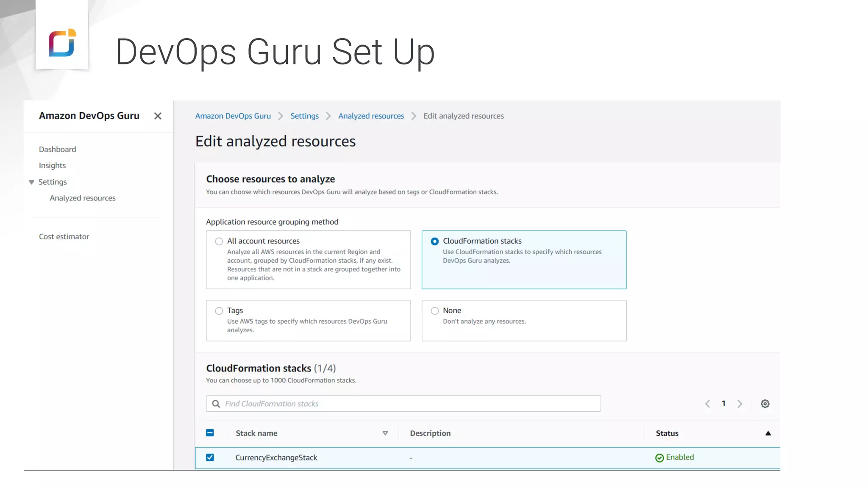
Task: Collapse the Settings tree section
Action: tap(31, 182)
